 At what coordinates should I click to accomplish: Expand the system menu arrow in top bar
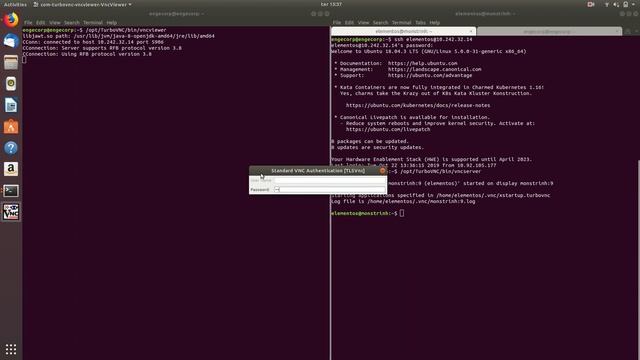(x=634, y=4)
